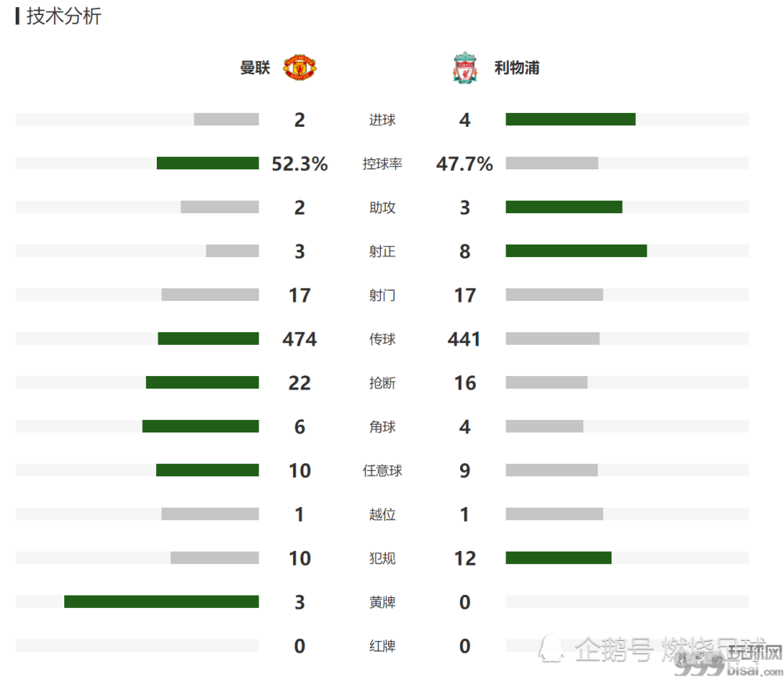784x677 pixels.
Task: Click the 474 passes number
Action: pyautogui.click(x=299, y=339)
